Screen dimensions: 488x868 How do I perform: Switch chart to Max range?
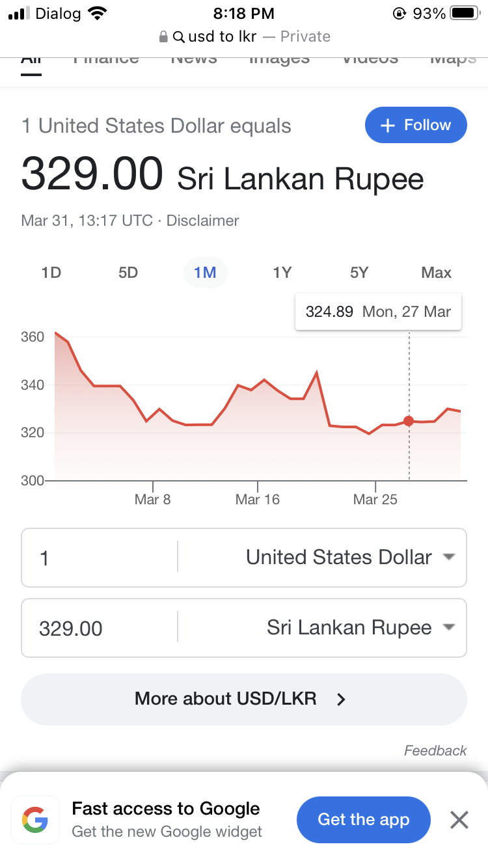pos(436,273)
